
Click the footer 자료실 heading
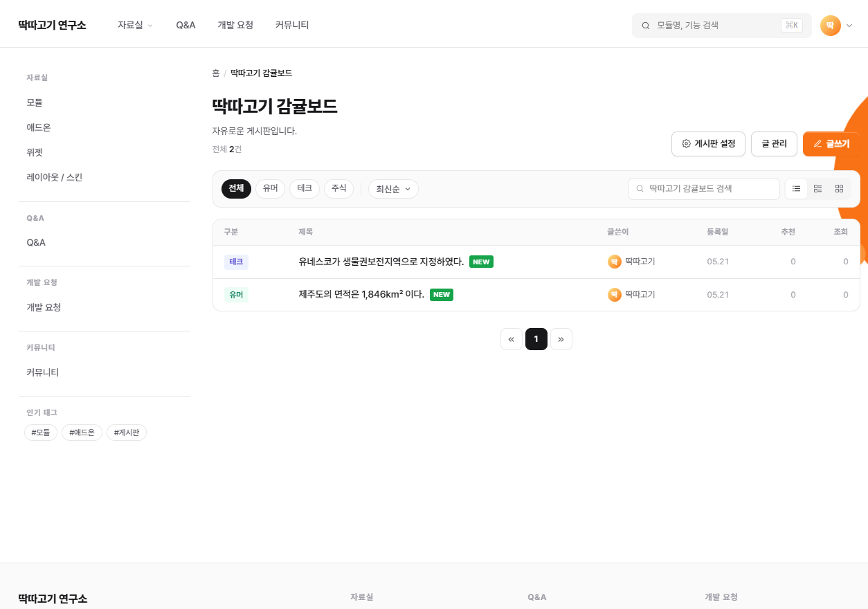coord(361,597)
